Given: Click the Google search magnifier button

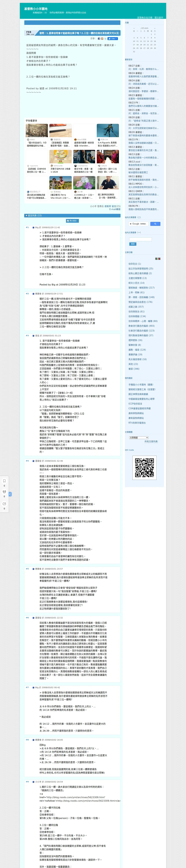Looking at the screenshot, I should pyautogui.click(x=155, y=224).
